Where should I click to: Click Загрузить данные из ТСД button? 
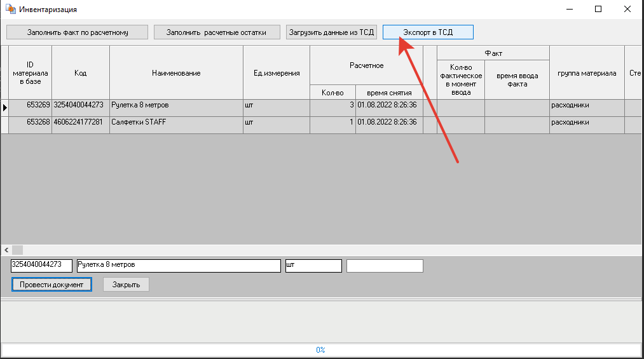point(331,32)
